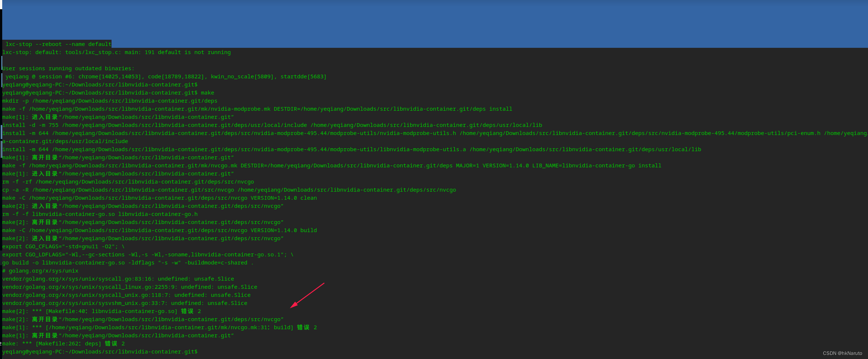Select the go build command line
This screenshot has height=359, width=868.
pos(127,262)
